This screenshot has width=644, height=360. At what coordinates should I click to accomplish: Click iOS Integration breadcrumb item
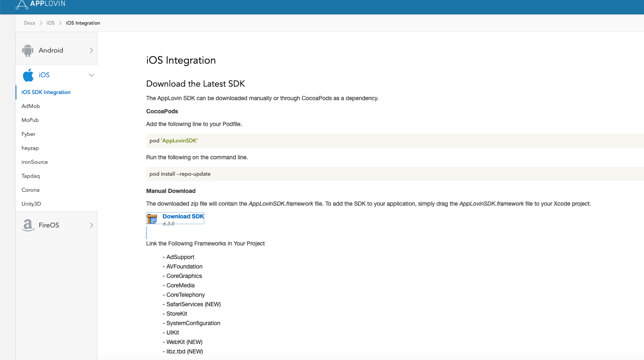83,23
